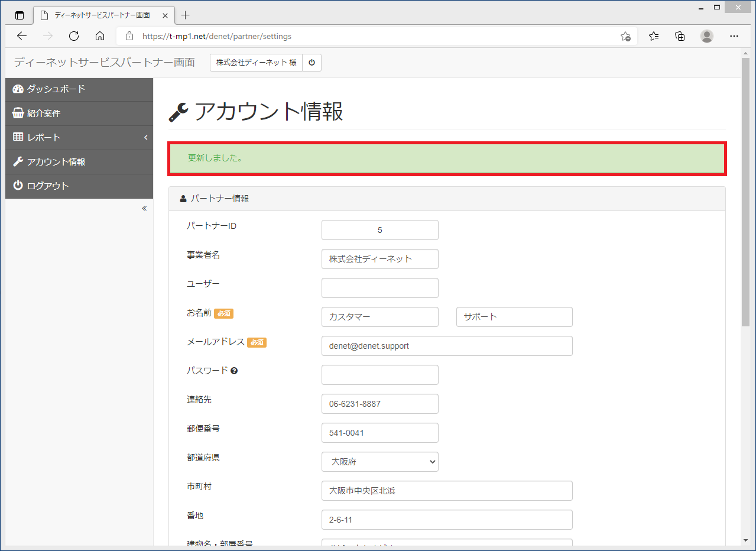
Task: Open アカウント情報 in the sidebar
Action: [79, 162]
